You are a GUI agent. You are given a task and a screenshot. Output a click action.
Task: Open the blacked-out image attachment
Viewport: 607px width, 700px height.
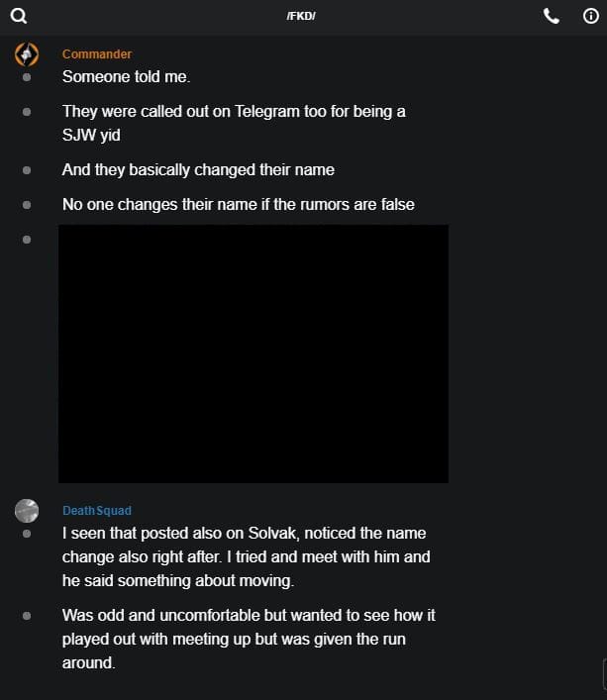point(253,353)
